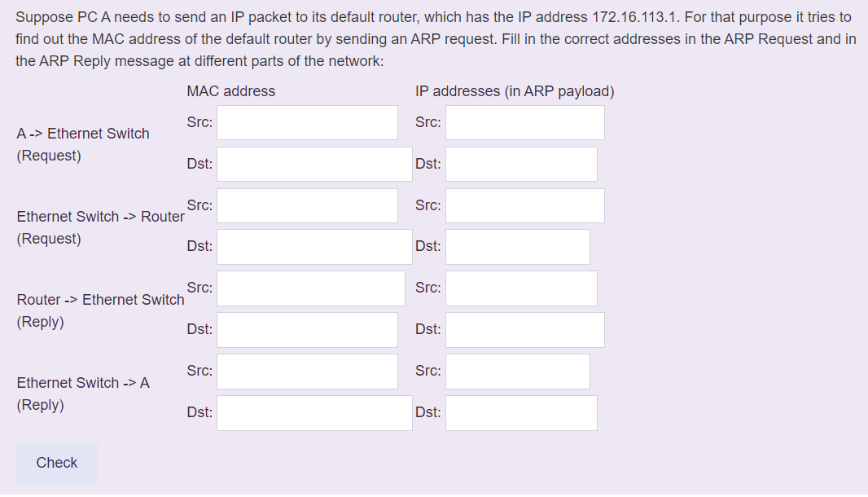The width and height of the screenshot is (868, 497).
Task: Click the MAC Dst field for A -> Ethernet Switch
Action: pyautogui.click(x=313, y=164)
